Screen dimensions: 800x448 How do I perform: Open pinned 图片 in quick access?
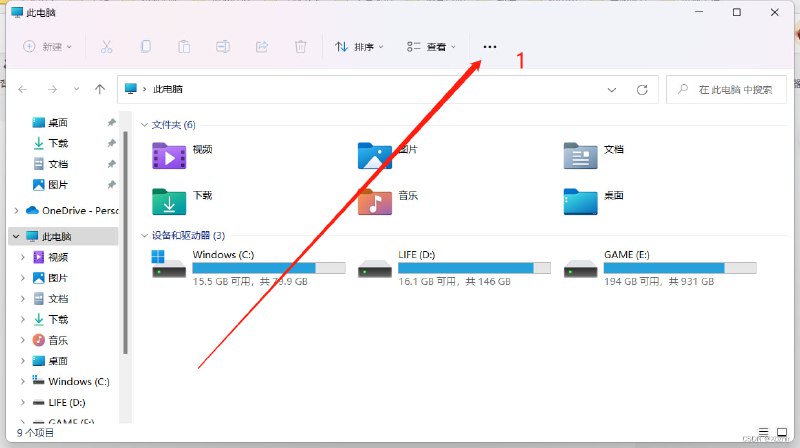[58, 185]
